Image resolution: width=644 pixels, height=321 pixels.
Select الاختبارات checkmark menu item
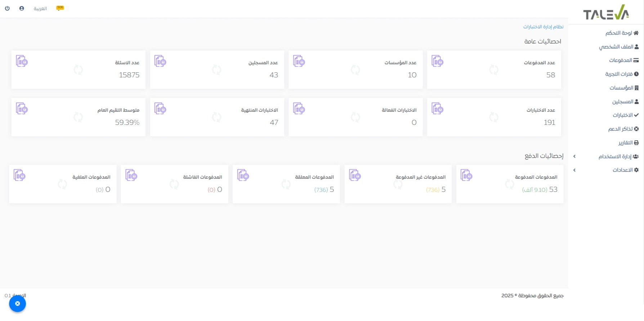click(626, 115)
